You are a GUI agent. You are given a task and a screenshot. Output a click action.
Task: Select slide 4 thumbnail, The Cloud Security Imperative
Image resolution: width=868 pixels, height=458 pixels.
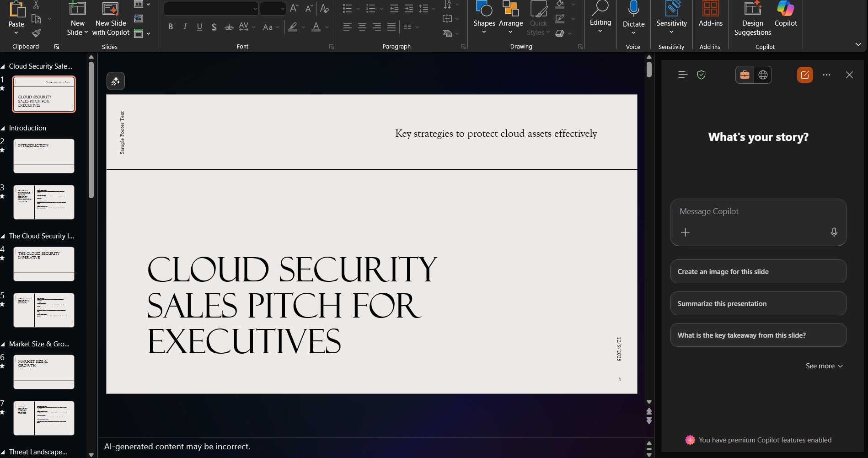(44, 264)
